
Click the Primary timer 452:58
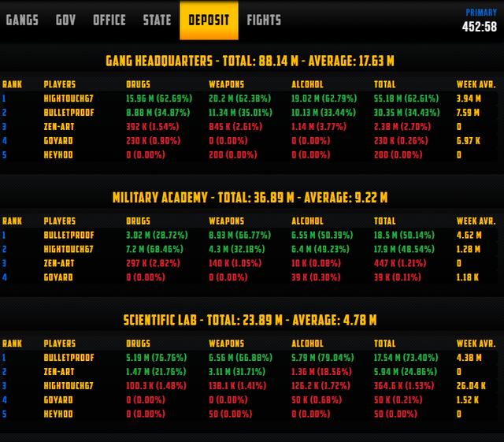pyautogui.click(x=480, y=27)
